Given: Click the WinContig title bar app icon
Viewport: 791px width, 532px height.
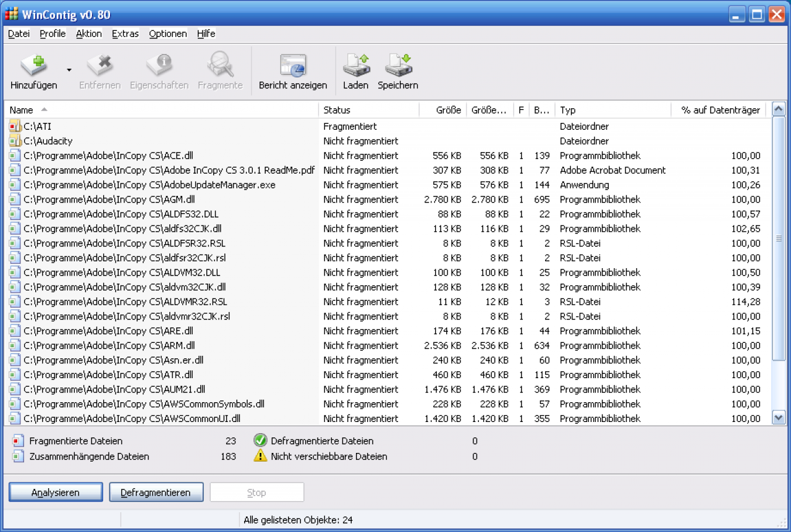Looking at the screenshot, I should pos(12,14).
